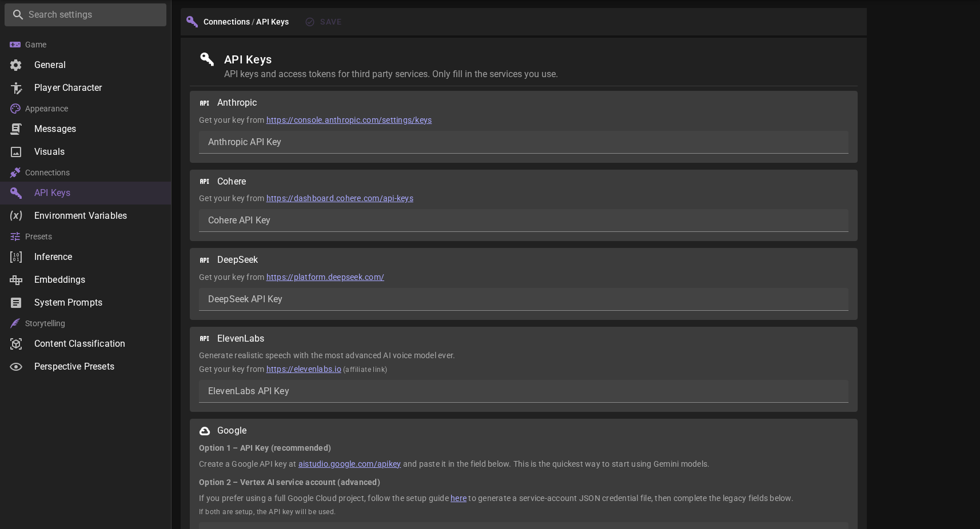Click the 'Option 1 – API Key (recommended)' text
The height and width of the screenshot is (529, 980).
pyautogui.click(x=265, y=448)
